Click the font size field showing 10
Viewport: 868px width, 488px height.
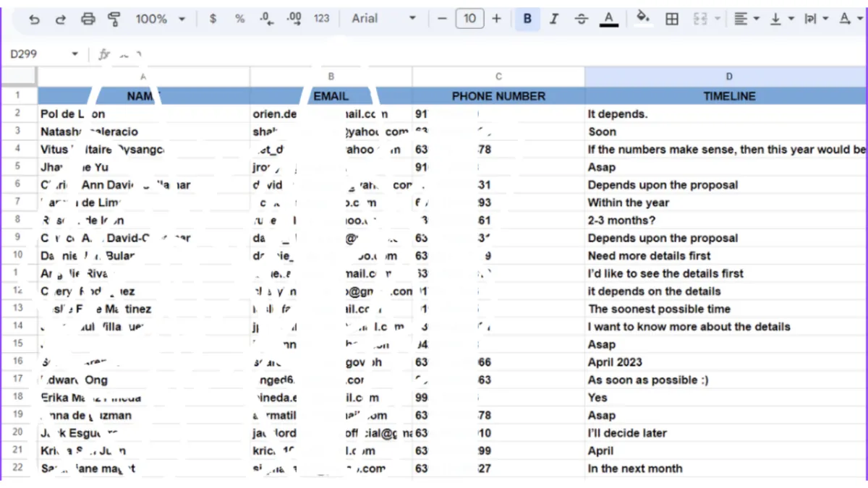pos(469,19)
